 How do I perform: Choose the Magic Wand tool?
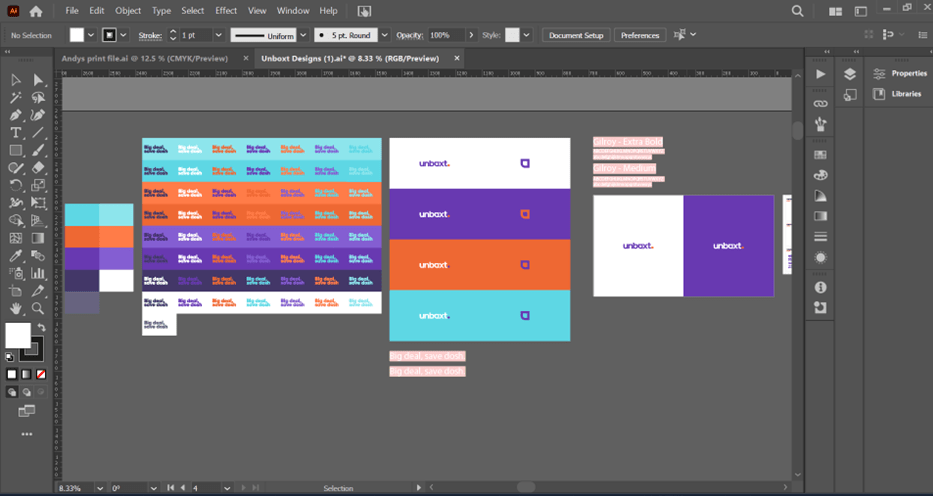[16, 98]
